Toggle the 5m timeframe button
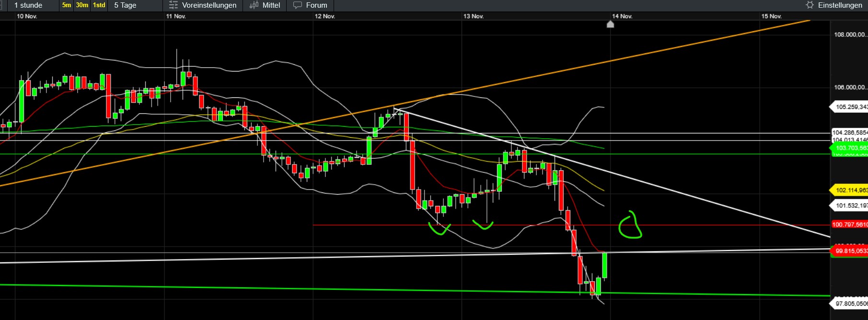 click(67, 5)
